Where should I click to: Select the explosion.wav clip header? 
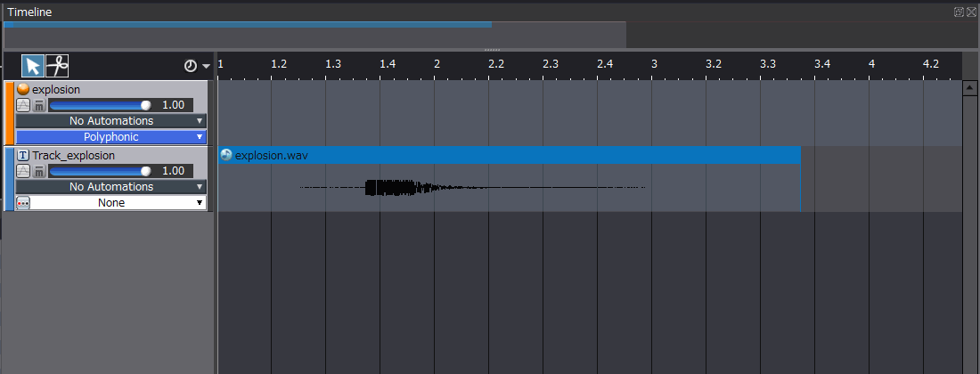click(510, 156)
